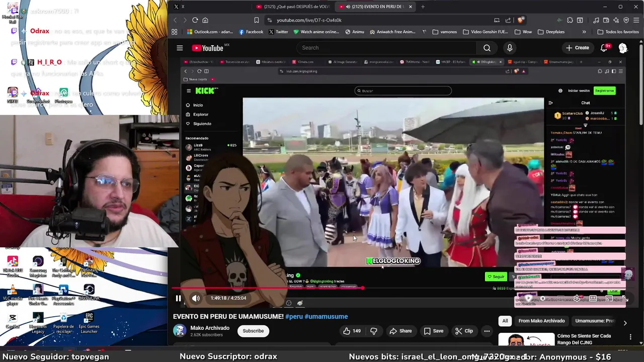This screenshot has width=644, height=362.
Task: Open Hogwarts Legacy desktop shortcut
Action: 38,323
